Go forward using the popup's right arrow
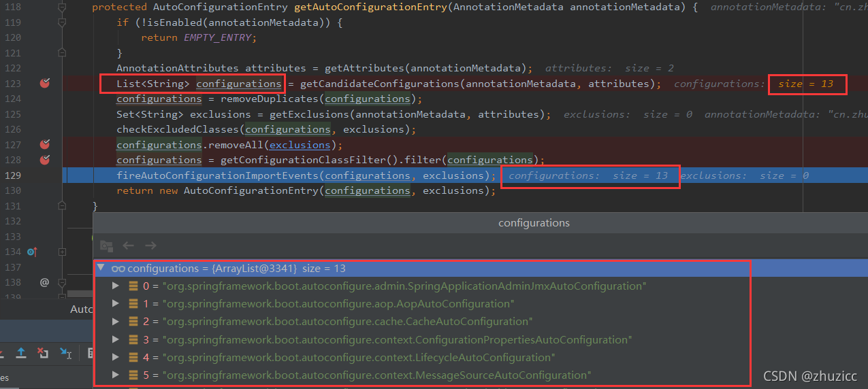 (150, 246)
